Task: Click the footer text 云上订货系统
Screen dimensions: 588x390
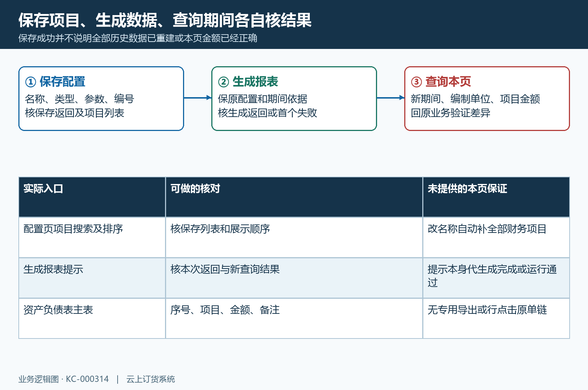Action: tap(151, 379)
